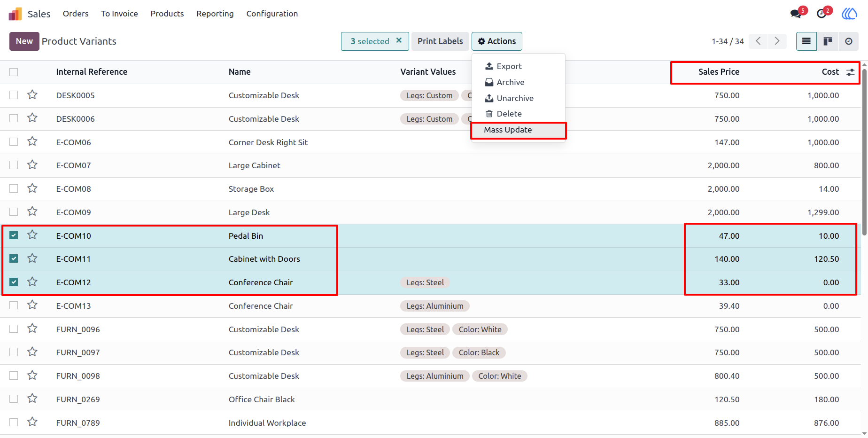This screenshot has height=438, width=868.
Task: Choose Export from Actions menu
Action: pyautogui.click(x=519, y=66)
